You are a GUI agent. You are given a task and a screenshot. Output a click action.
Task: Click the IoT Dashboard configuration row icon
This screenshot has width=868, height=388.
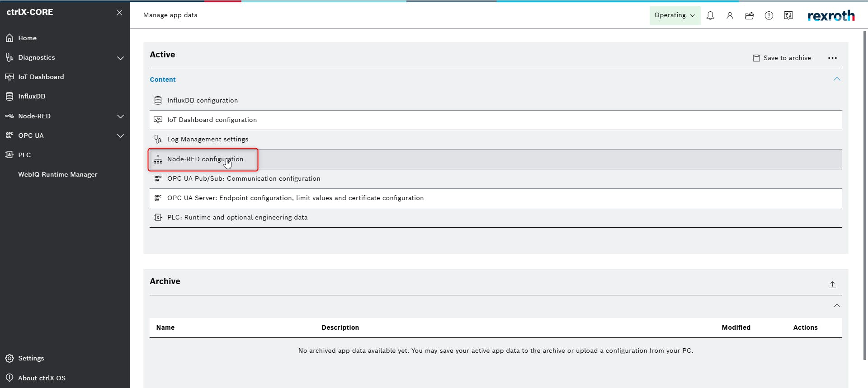point(158,120)
